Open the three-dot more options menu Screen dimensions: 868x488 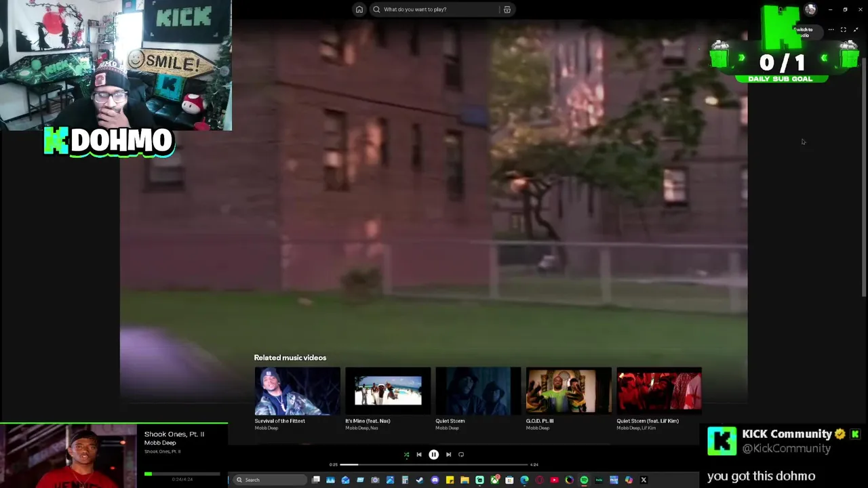tap(831, 30)
